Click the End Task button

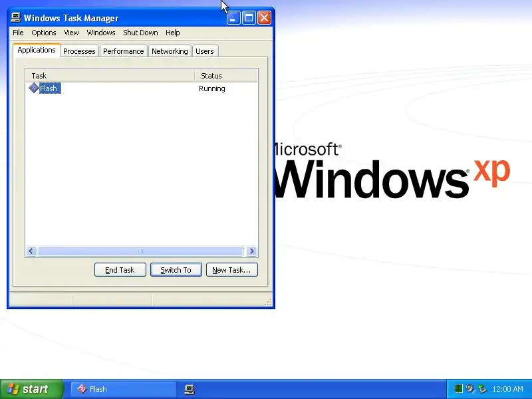pyautogui.click(x=120, y=270)
